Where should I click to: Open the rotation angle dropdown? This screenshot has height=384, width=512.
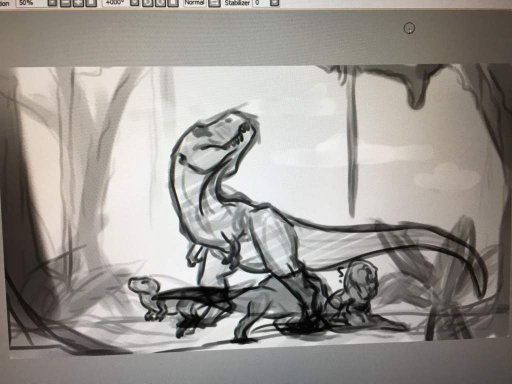[134, 3]
